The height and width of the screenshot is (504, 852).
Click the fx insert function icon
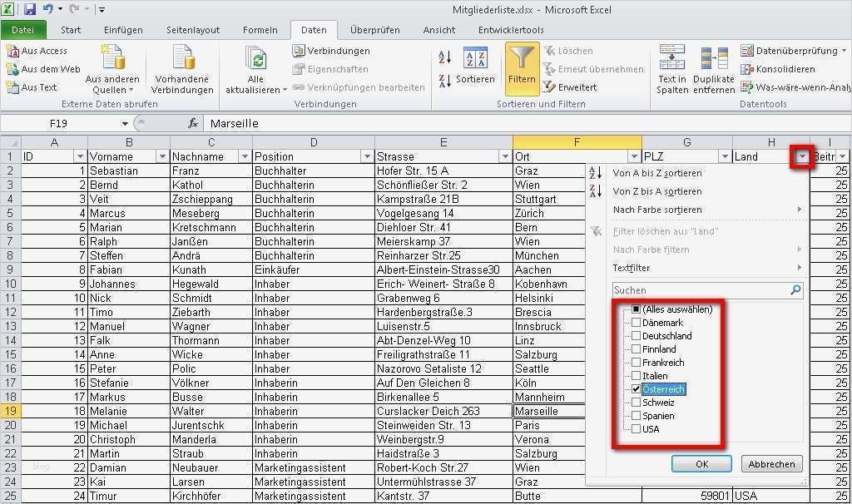[x=193, y=123]
